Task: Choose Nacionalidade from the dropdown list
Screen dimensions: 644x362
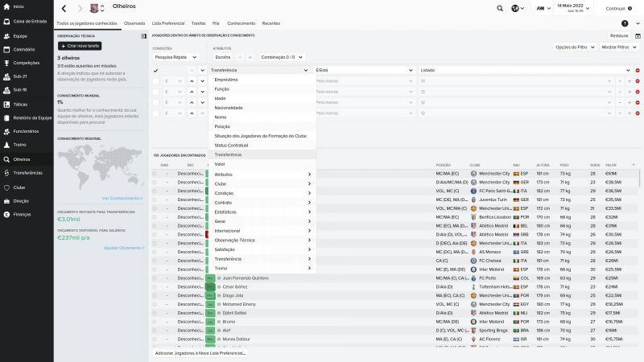Action: (x=229, y=108)
